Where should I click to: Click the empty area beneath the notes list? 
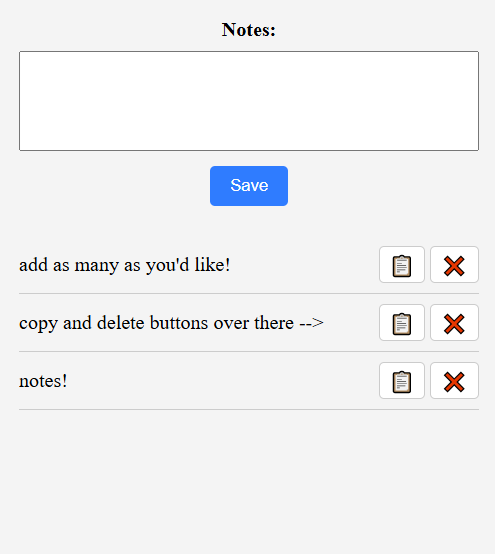[249, 481]
